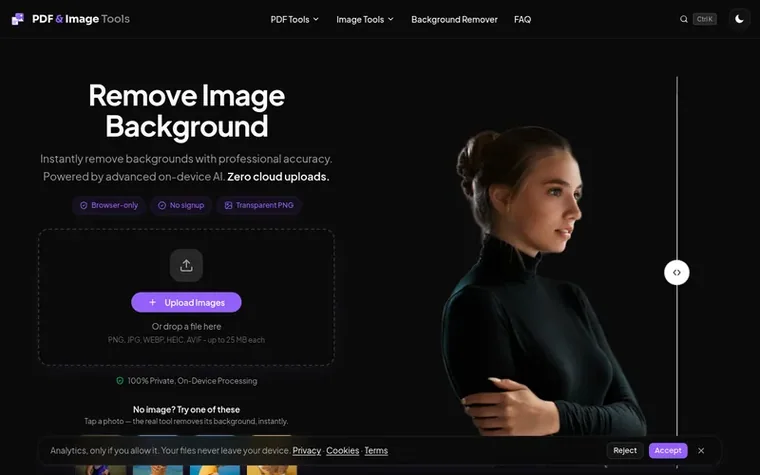Click the Browser-only badge
The height and width of the screenshot is (475, 760).
(x=109, y=206)
